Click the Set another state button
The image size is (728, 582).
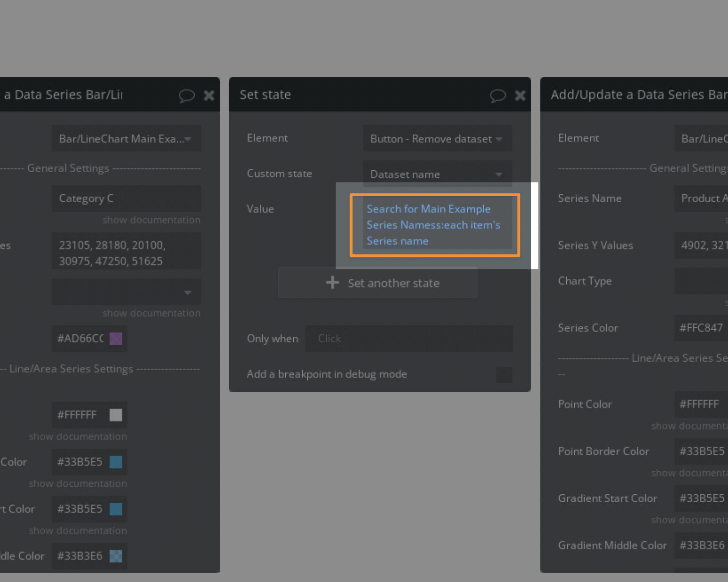[378, 283]
